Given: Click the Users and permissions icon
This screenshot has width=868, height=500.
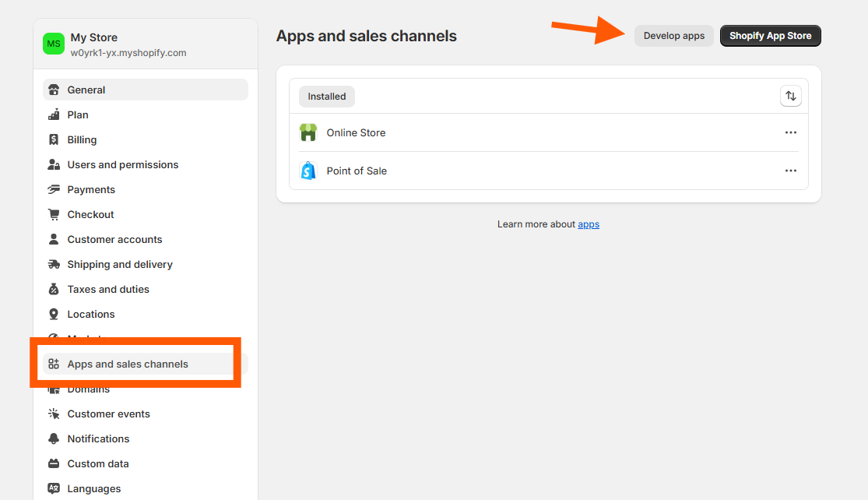Looking at the screenshot, I should tap(54, 164).
